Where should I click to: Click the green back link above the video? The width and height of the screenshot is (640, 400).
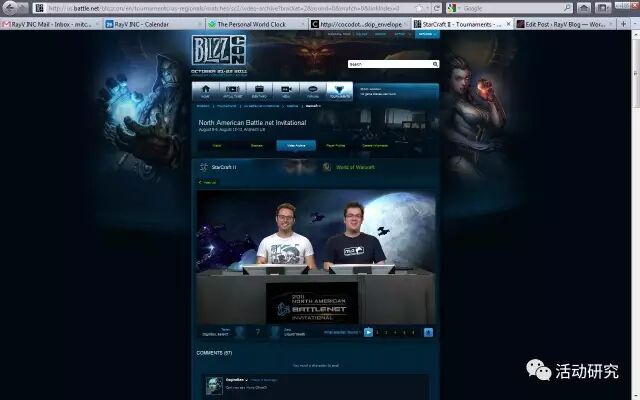[208, 182]
